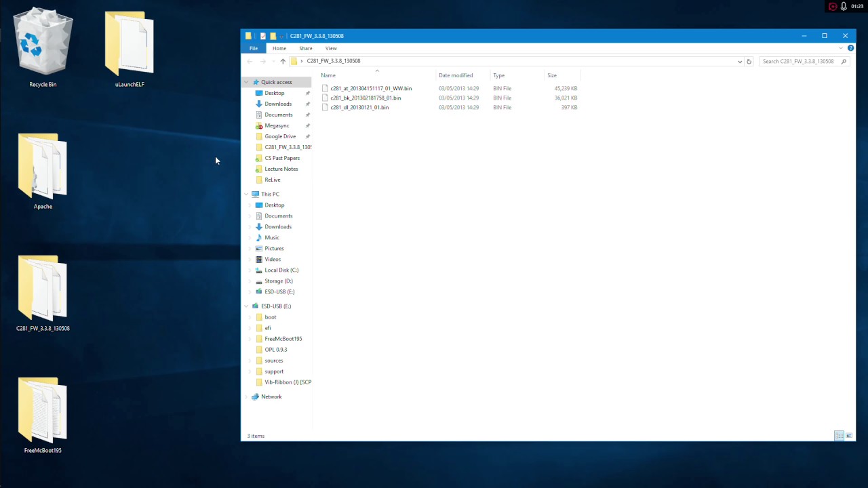Click the Properties quick access toolbar icon

tap(262, 36)
